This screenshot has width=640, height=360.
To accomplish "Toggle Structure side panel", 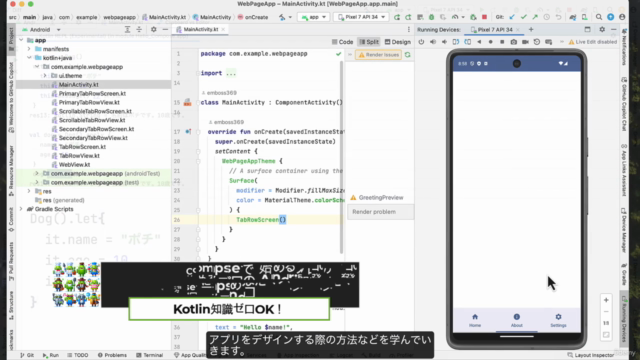I will coord(11,306).
